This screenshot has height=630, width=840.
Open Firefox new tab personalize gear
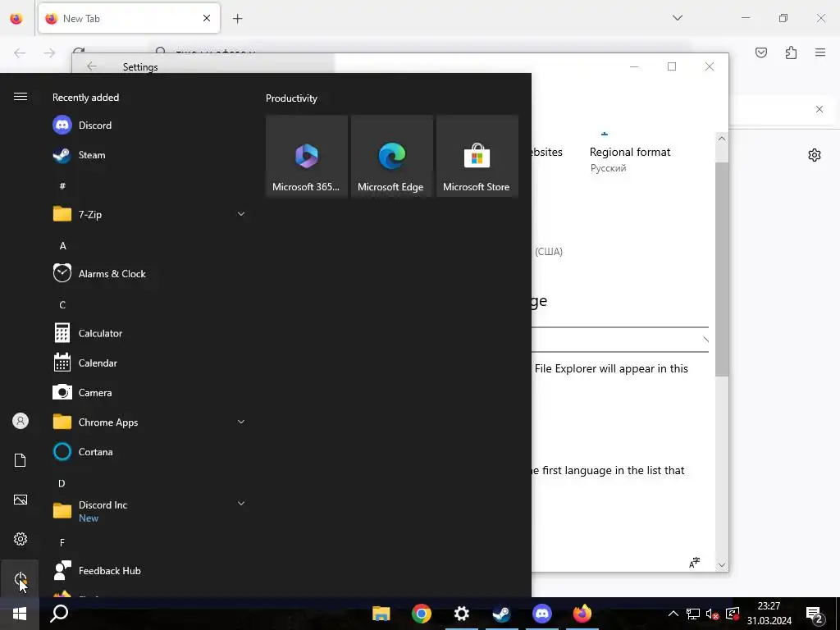click(815, 155)
